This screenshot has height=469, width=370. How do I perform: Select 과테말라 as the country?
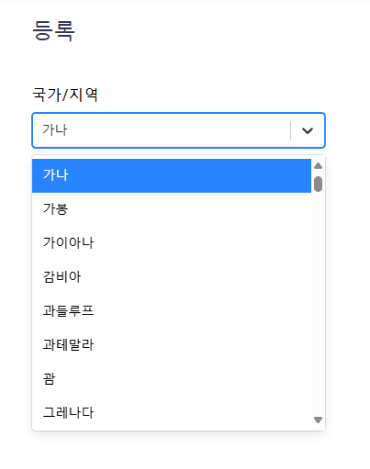tap(171, 345)
